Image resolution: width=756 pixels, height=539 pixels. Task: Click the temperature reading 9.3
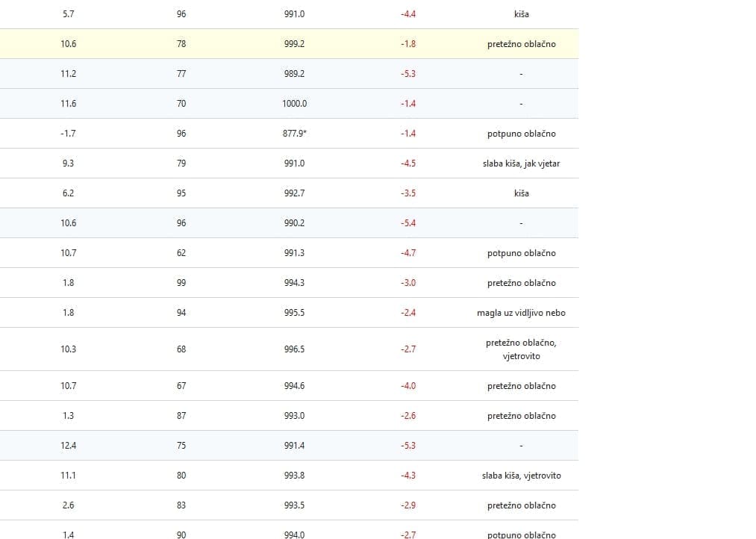click(68, 163)
